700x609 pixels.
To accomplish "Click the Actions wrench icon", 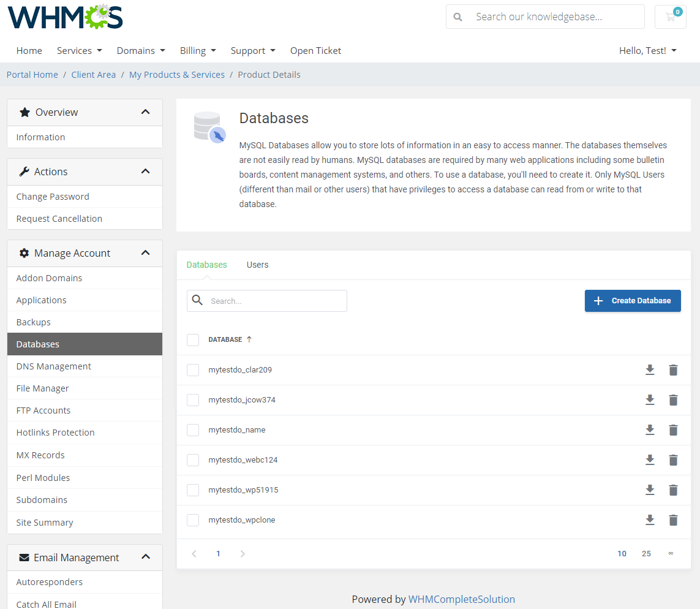I will pyautogui.click(x=24, y=172).
